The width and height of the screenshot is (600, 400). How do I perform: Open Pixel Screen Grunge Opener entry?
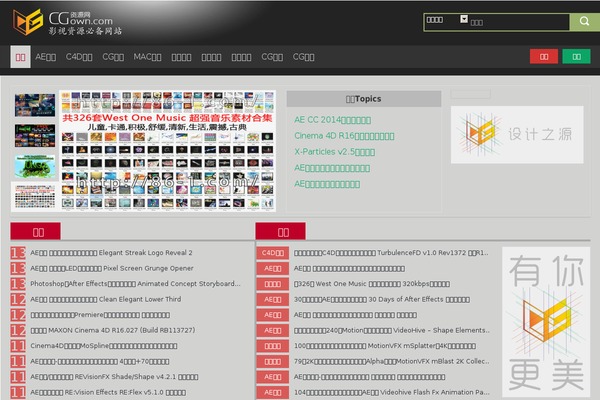pos(112,268)
